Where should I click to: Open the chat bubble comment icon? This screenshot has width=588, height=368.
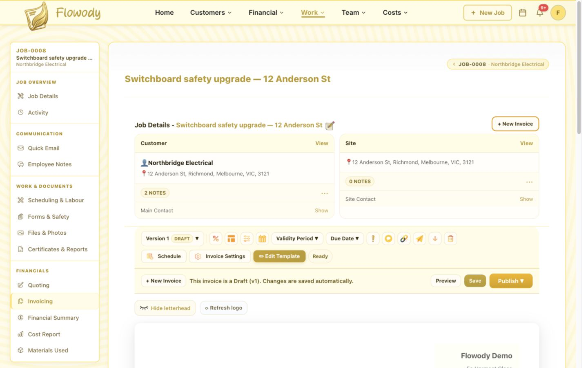[388, 238]
